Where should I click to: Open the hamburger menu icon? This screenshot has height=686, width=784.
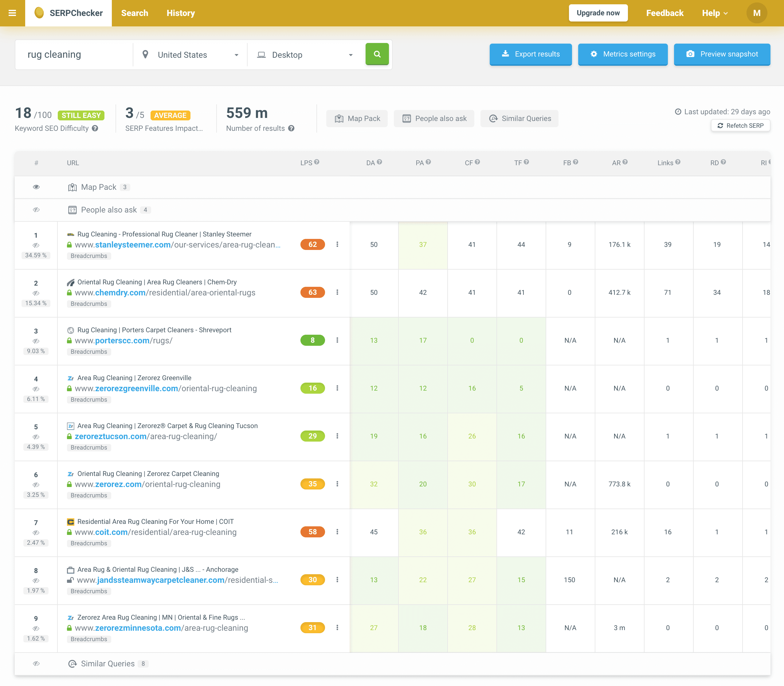pos(12,13)
